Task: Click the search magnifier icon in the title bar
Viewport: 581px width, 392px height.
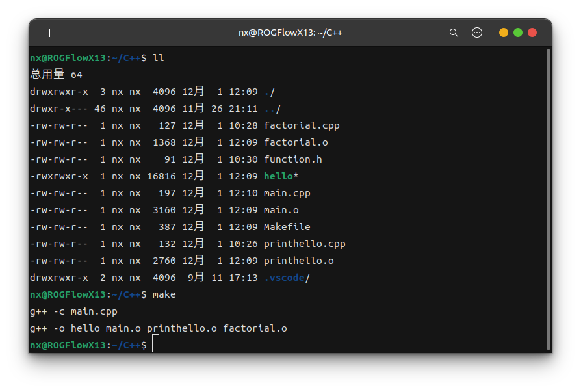Action: tap(454, 33)
